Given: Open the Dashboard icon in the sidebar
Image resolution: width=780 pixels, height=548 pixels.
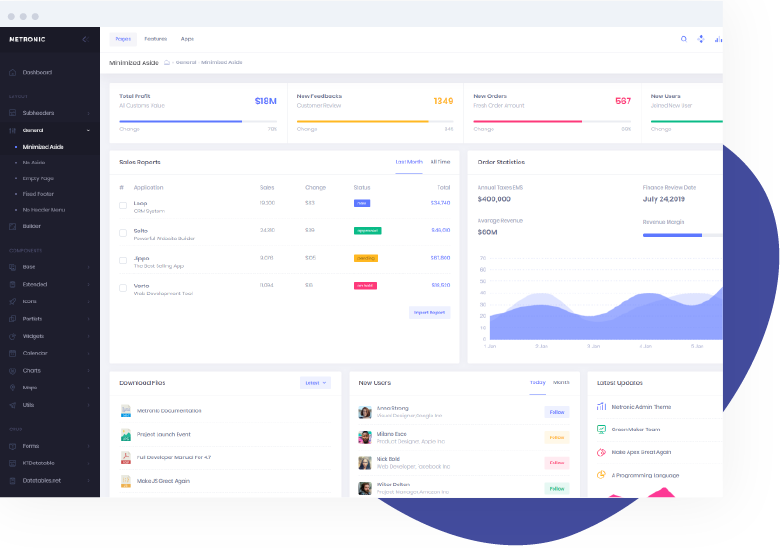Looking at the screenshot, I should coord(12,72).
